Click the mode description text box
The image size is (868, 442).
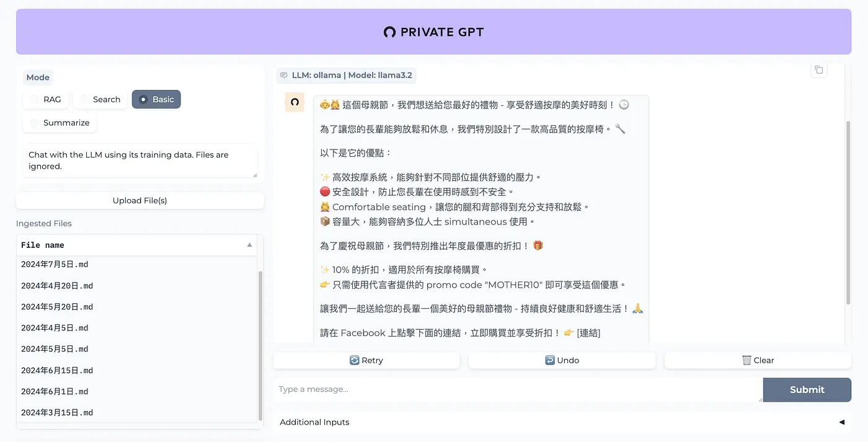pyautogui.click(x=140, y=161)
